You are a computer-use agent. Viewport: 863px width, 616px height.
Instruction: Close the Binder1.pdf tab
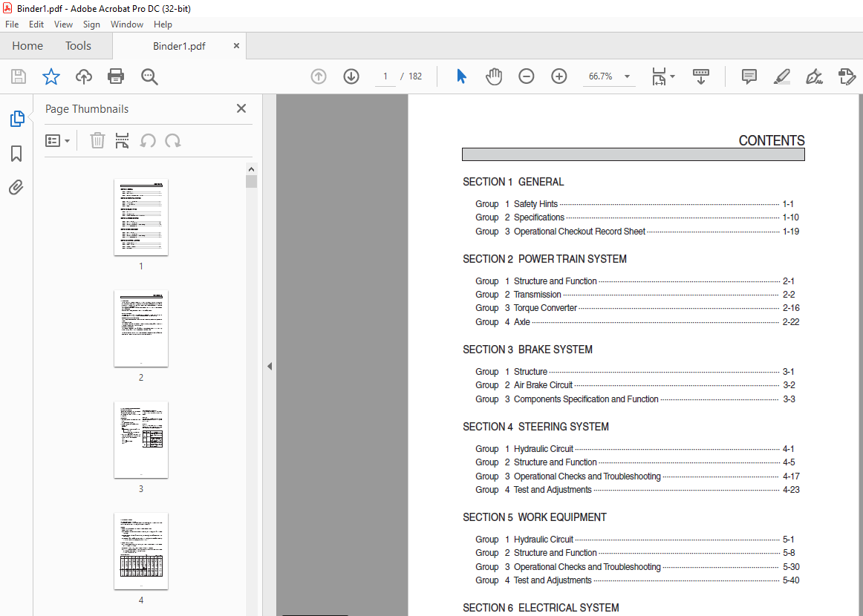tap(237, 46)
